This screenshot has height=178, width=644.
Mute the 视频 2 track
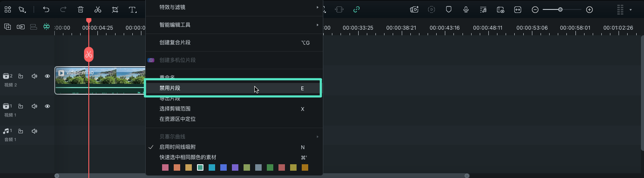click(x=34, y=76)
